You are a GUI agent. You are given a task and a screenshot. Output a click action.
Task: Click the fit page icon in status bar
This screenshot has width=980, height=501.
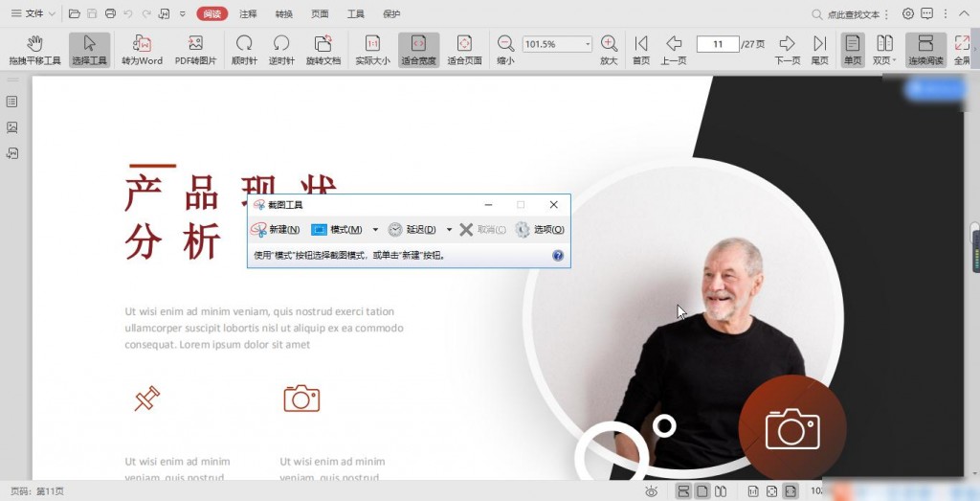pyautogui.click(x=772, y=491)
